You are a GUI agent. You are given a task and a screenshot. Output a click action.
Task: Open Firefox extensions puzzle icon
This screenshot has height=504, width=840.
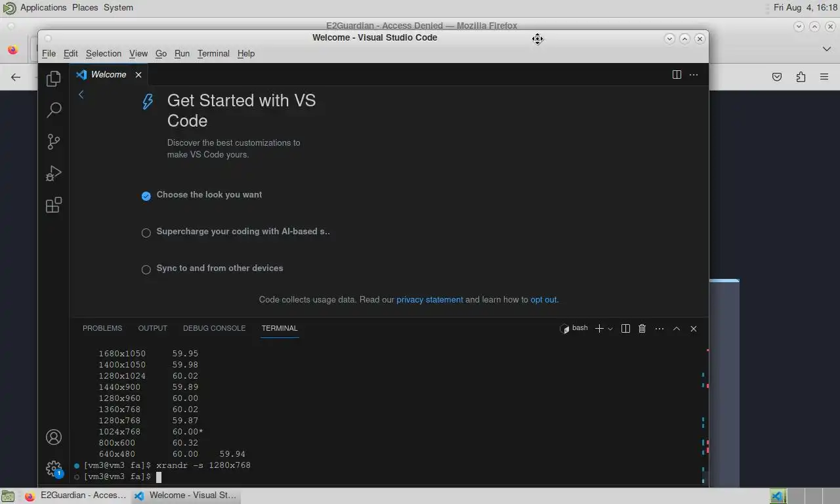[801, 77]
